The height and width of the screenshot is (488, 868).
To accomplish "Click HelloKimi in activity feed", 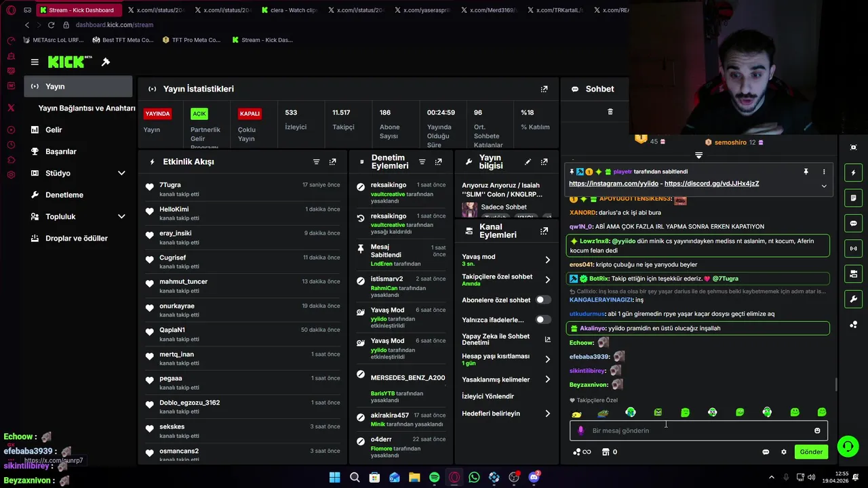I will (174, 209).
